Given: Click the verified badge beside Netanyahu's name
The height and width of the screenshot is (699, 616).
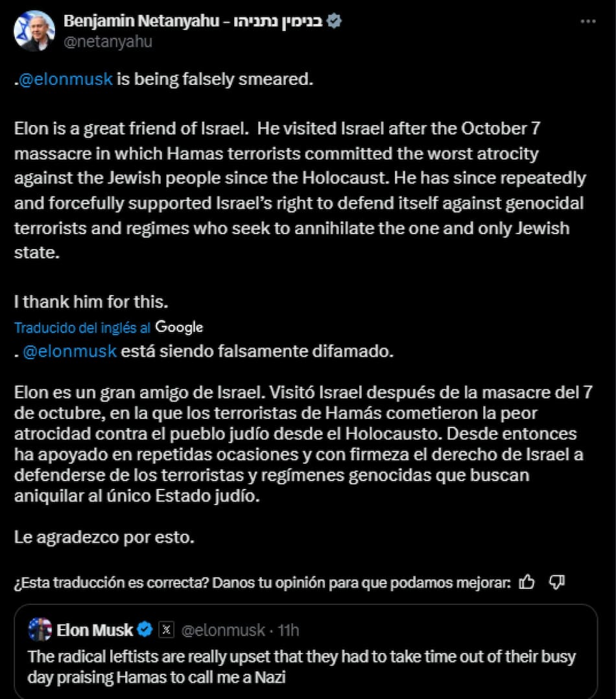Looking at the screenshot, I should (334, 21).
